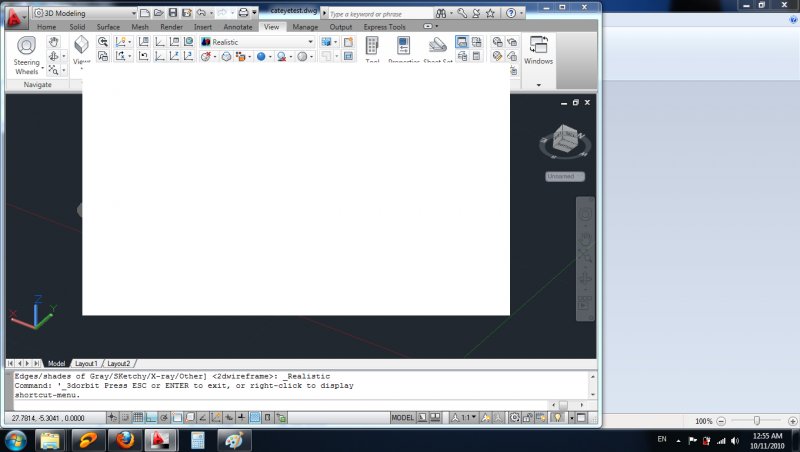Click the star Favorites icon
The width and height of the screenshot is (800, 452).
coord(490,13)
